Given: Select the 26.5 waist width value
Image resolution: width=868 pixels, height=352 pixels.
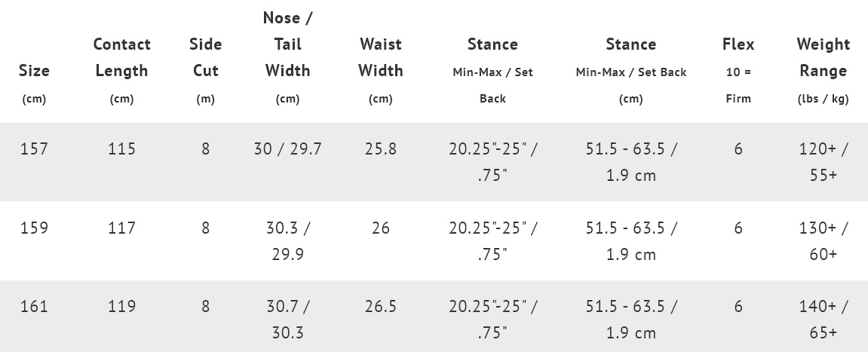Looking at the screenshot, I should tap(380, 306).
